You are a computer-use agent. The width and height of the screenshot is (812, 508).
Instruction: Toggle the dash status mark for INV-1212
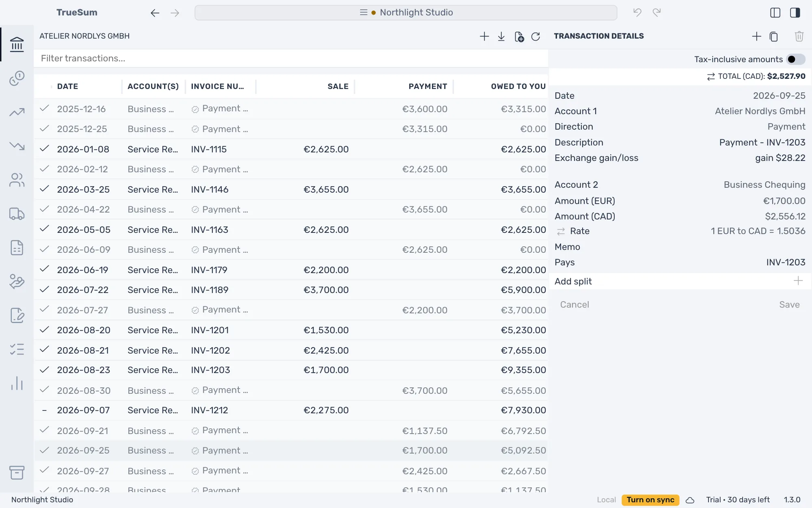point(44,410)
